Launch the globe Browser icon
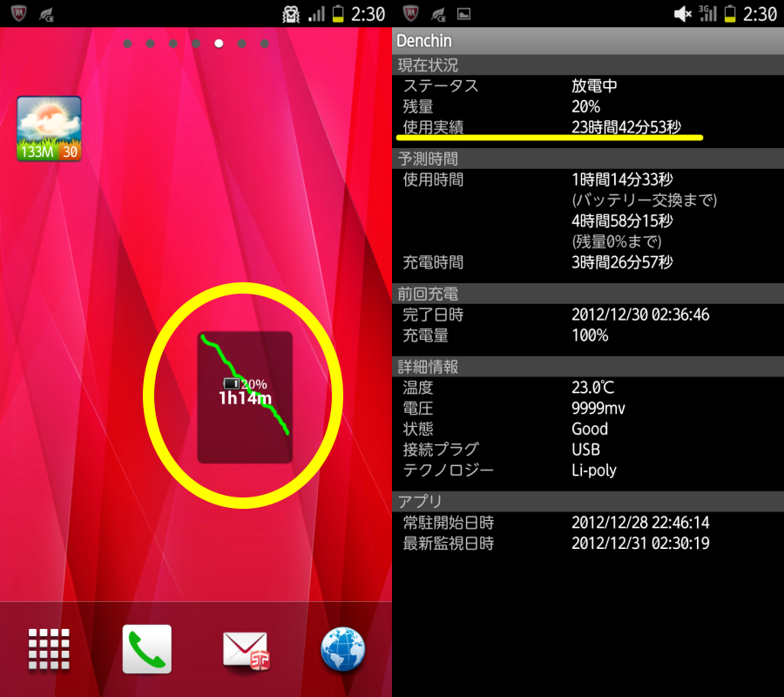 (x=343, y=648)
